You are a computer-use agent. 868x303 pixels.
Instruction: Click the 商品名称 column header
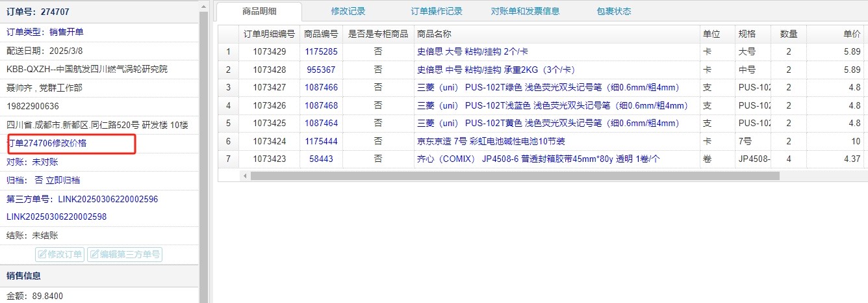point(555,34)
